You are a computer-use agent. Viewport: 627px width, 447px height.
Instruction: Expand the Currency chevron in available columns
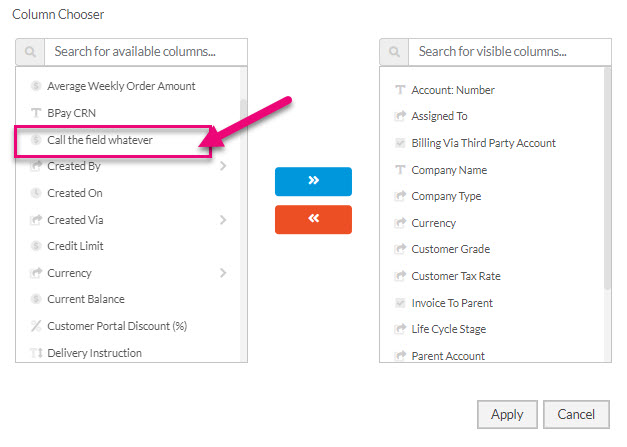[223, 273]
